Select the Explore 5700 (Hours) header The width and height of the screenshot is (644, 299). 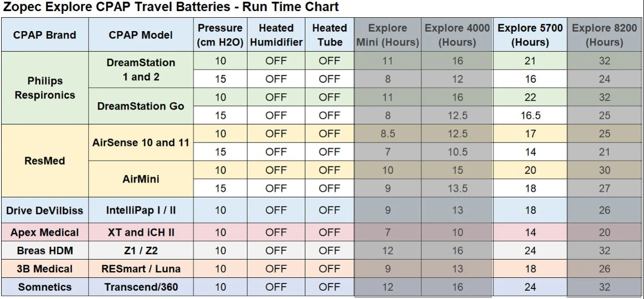click(530, 35)
